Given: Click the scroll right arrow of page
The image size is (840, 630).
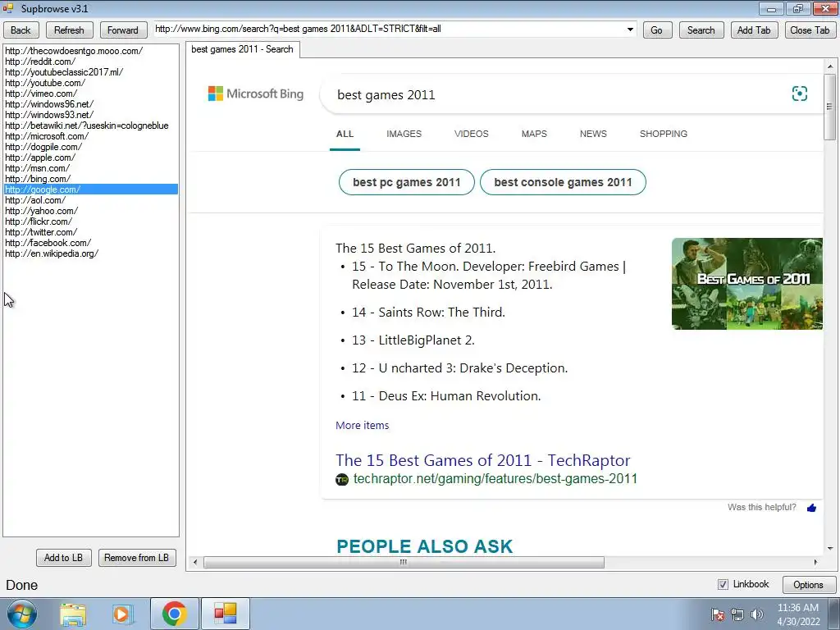Looking at the screenshot, I should [815, 562].
